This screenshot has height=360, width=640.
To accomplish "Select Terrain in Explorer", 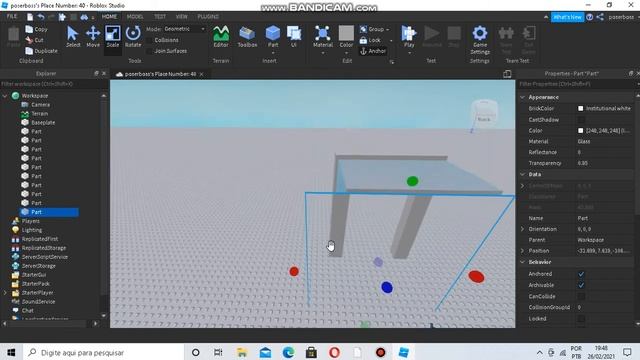I will tap(40, 113).
